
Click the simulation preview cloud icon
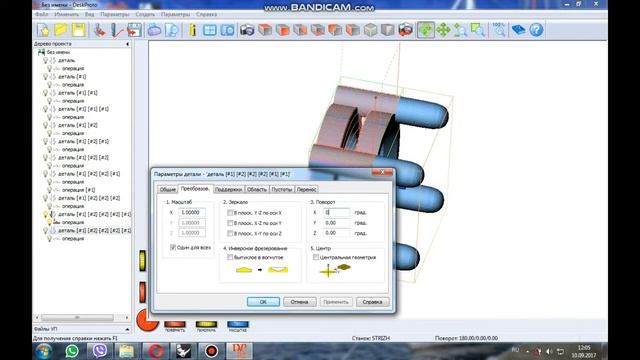[x=154, y=30]
